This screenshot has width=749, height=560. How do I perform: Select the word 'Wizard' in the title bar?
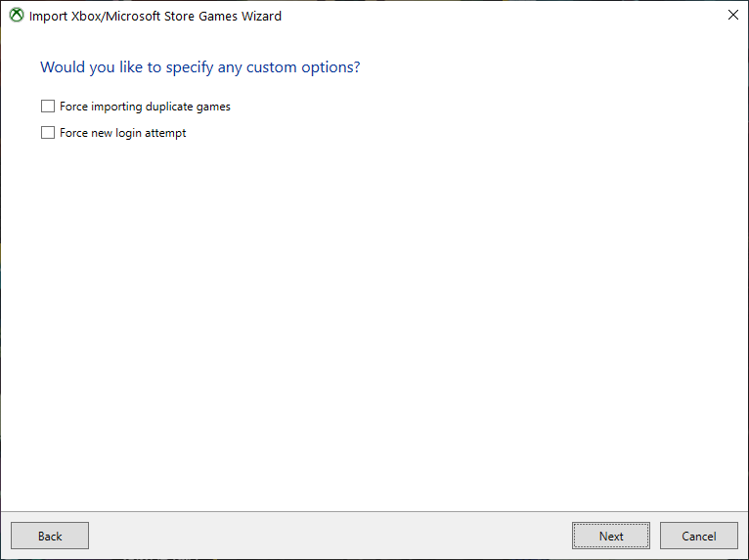click(x=261, y=16)
